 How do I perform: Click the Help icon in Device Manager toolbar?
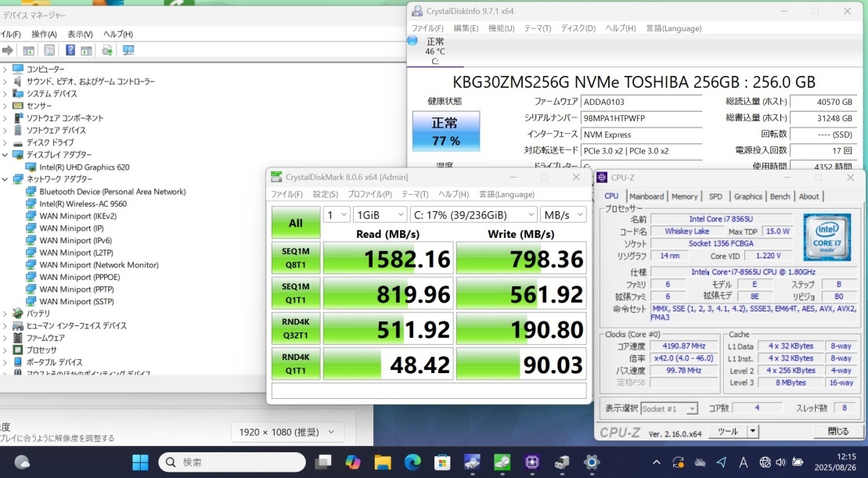point(70,50)
